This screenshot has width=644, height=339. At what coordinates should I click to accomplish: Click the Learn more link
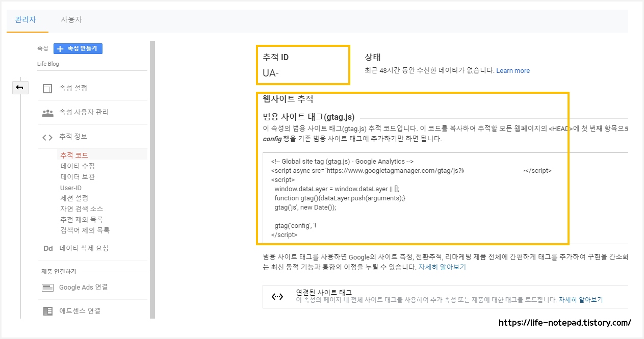pyautogui.click(x=513, y=71)
